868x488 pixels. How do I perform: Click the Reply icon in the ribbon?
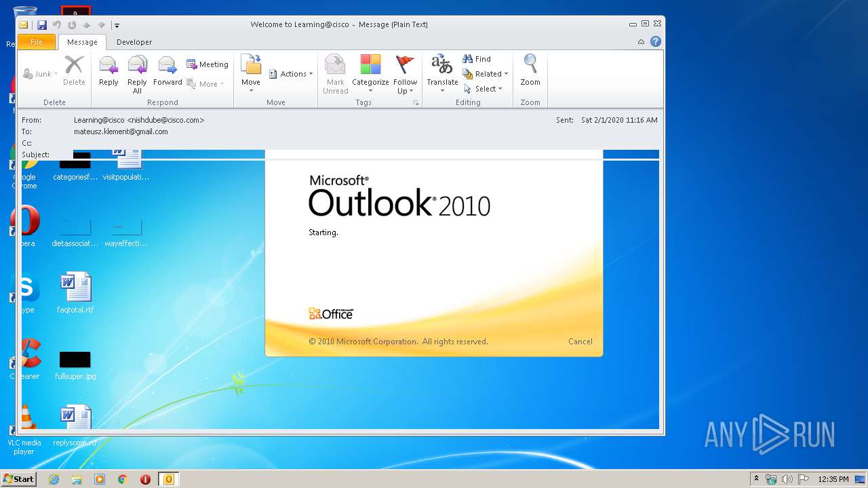108,71
